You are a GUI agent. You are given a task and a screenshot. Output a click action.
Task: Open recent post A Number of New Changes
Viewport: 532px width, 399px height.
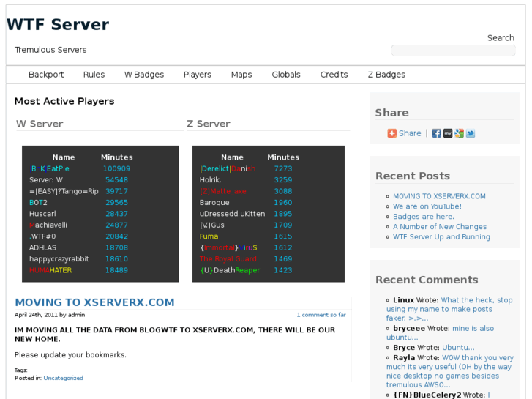click(x=440, y=227)
